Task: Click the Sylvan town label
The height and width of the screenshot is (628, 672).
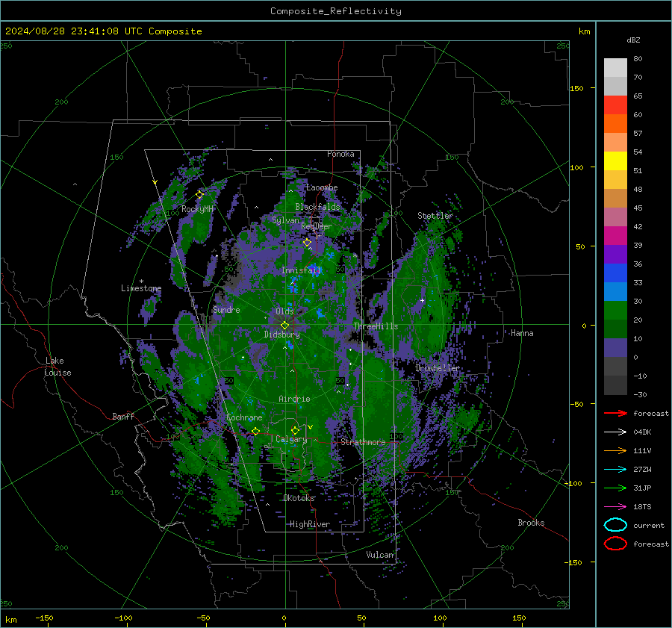Action: 285,220
